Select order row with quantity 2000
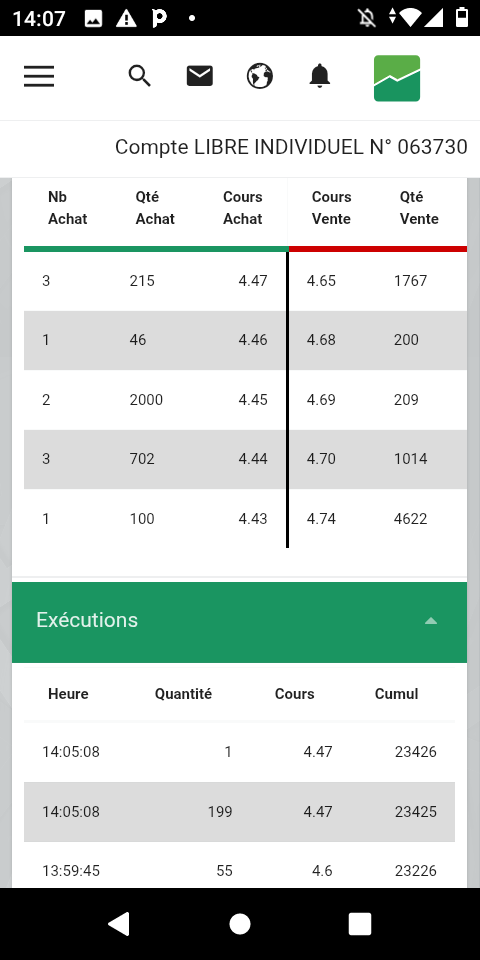Viewport: 480px width, 960px height. 246,400
